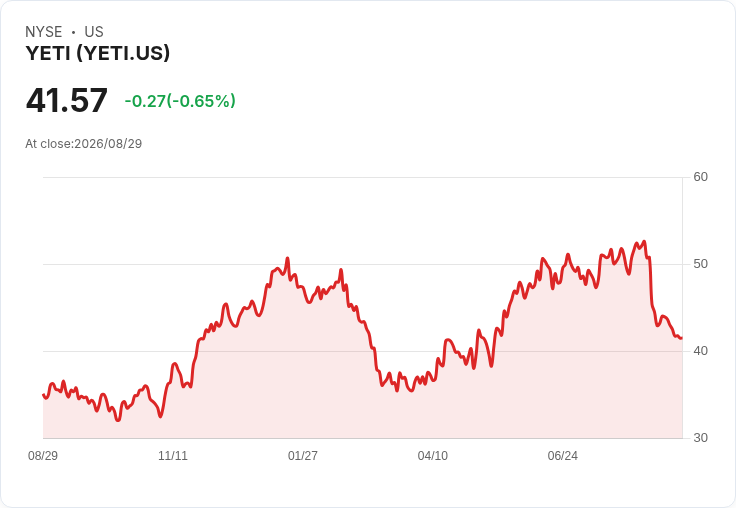Image resolution: width=736 pixels, height=508 pixels.
Task: Select the US market label
Action: [x=94, y=32]
